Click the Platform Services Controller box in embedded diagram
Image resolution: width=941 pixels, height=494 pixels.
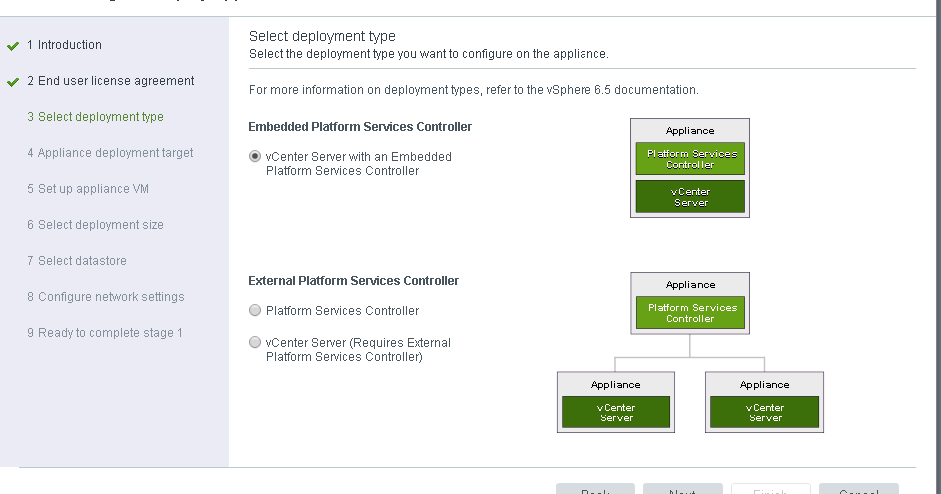click(x=690, y=159)
